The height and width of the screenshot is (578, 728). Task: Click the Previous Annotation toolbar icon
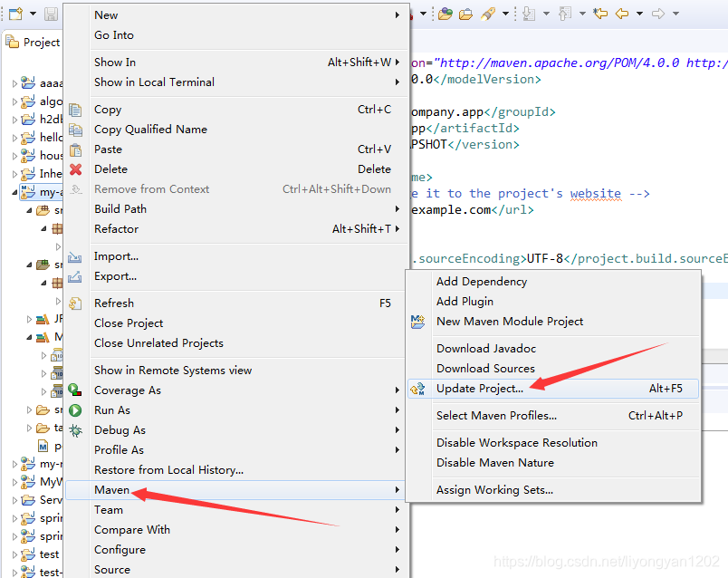pos(565,14)
